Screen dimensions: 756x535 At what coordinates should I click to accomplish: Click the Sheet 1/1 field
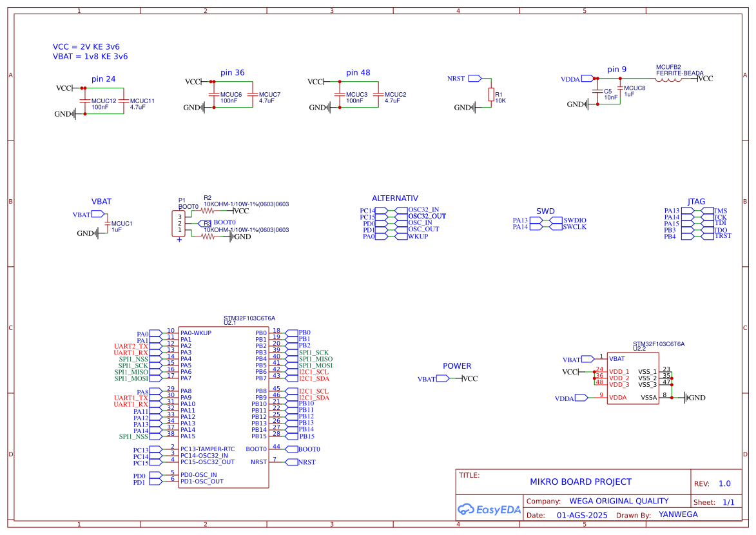714,501
